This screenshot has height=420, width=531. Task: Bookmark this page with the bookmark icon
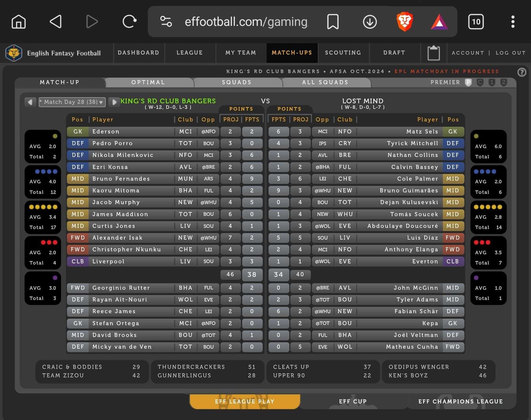[x=333, y=22]
